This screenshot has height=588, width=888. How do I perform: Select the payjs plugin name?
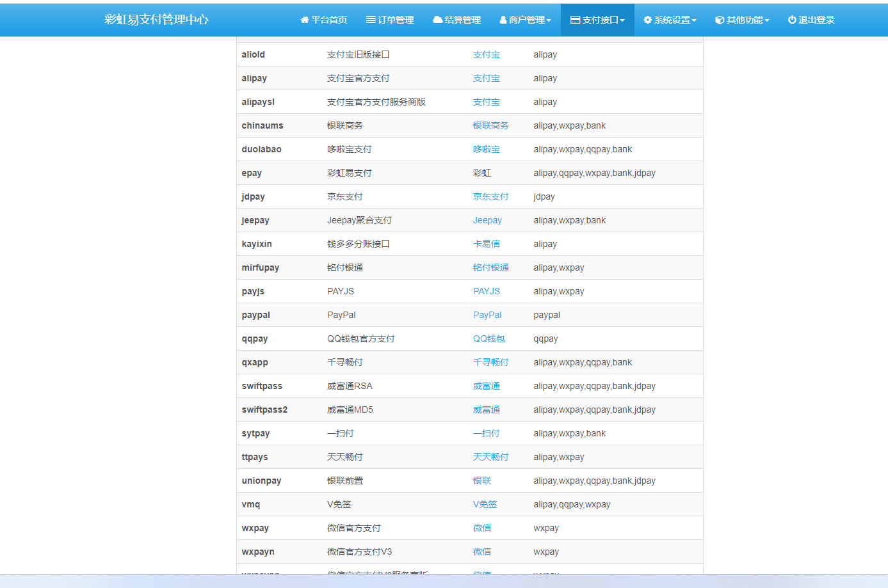(253, 292)
